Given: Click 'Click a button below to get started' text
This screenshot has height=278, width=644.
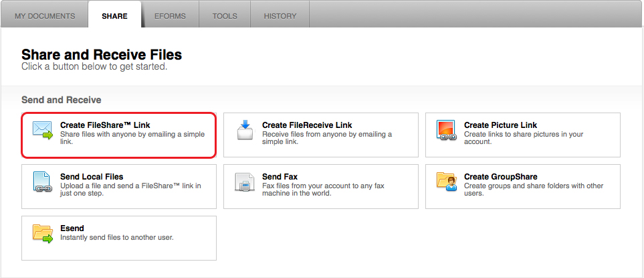Looking at the screenshot, I should (94, 66).
